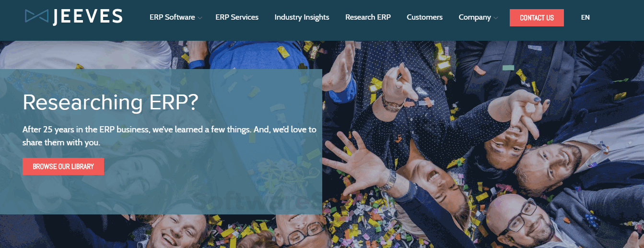This screenshot has height=248, width=644.
Task: Open the ERP Software menu
Action: [172, 17]
